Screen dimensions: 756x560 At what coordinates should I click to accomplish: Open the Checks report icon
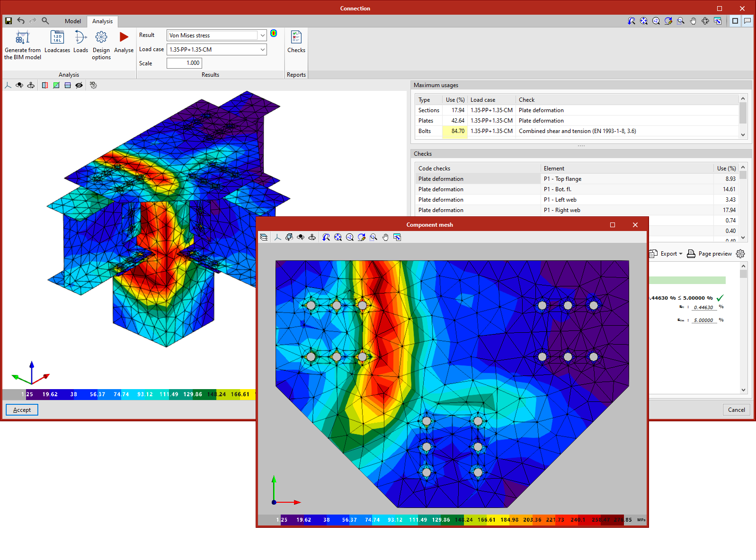[296, 37]
